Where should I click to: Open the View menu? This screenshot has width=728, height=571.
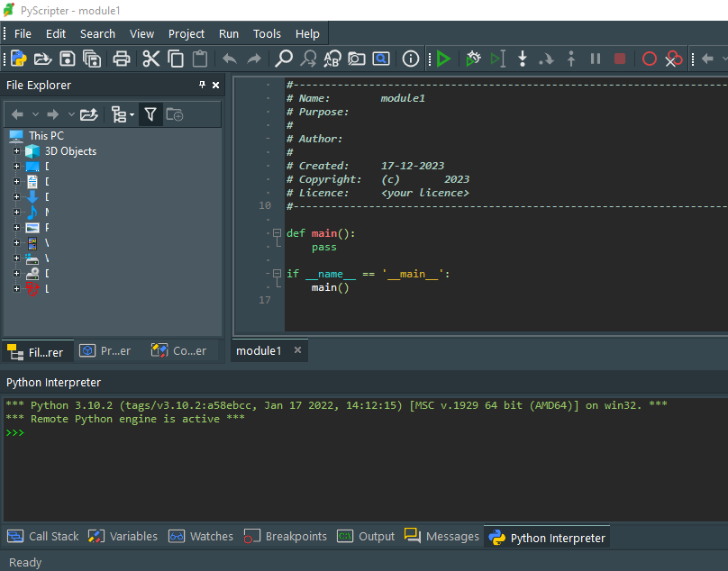click(141, 34)
